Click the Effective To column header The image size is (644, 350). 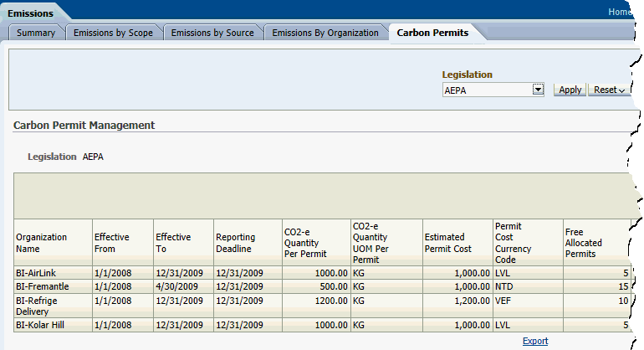(x=184, y=243)
